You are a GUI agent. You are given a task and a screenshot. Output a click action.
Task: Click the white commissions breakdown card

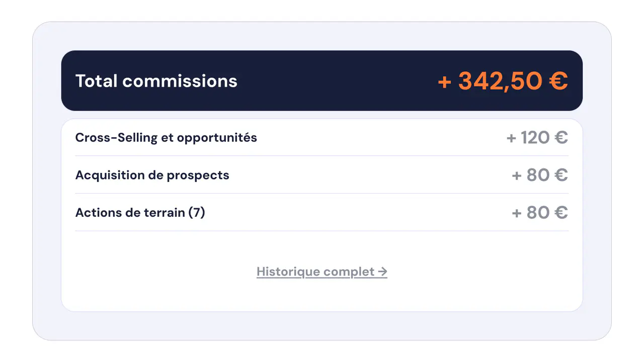322,215
